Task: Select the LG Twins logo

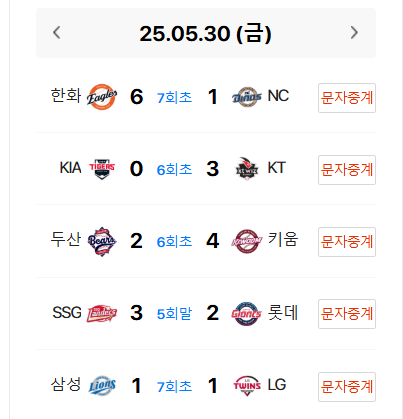Action: point(247,386)
